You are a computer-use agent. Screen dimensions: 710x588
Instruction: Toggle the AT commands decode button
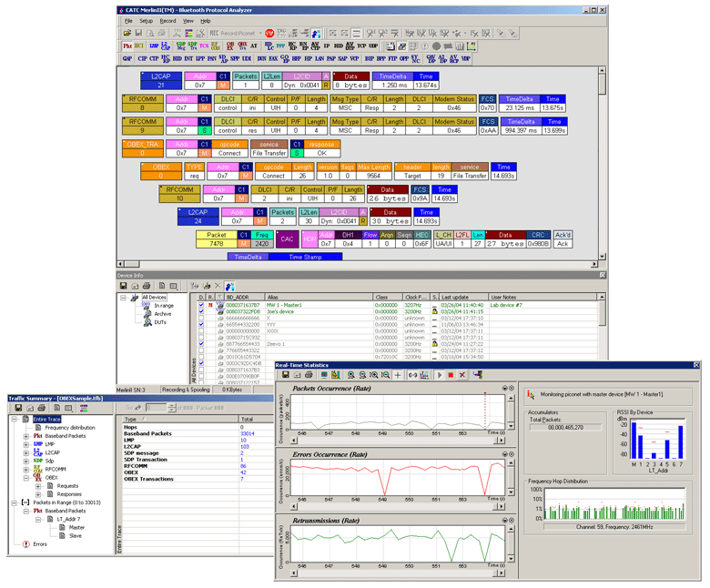[254, 46]
